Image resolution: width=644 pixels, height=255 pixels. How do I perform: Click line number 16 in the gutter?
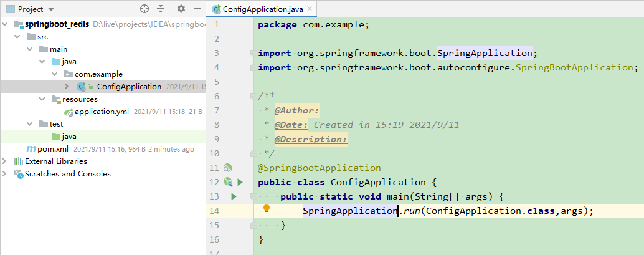[214, 239]
